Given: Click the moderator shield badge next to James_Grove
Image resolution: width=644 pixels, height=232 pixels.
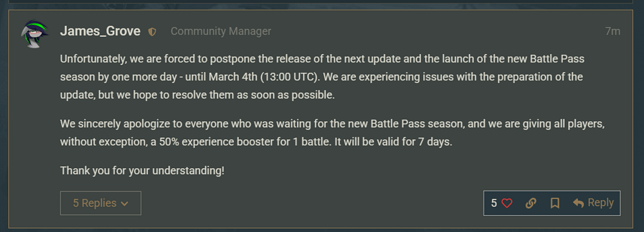Looking at the screenshot, I should 152,32.
